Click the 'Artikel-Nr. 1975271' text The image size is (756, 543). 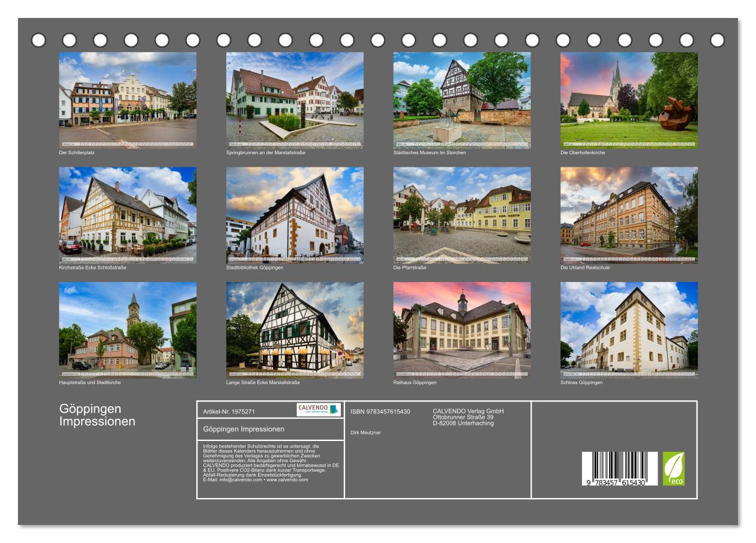coord(229,412)
